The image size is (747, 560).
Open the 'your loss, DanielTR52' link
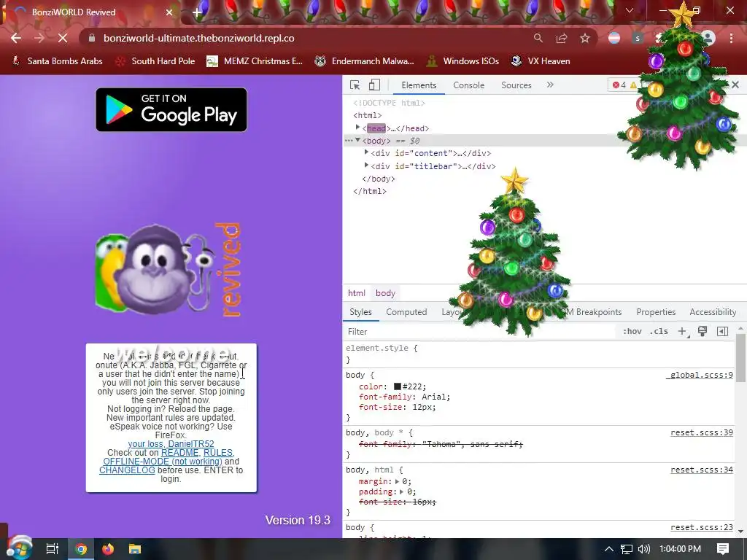[171, 444]
